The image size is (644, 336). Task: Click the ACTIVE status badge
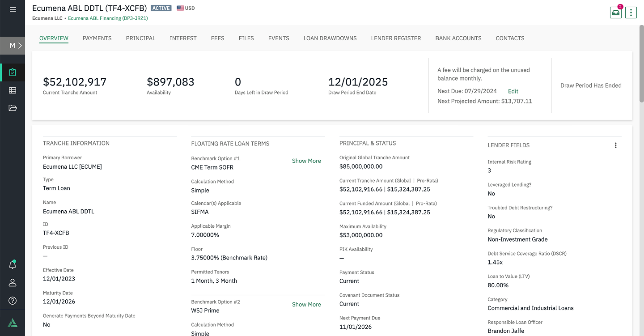161,8
